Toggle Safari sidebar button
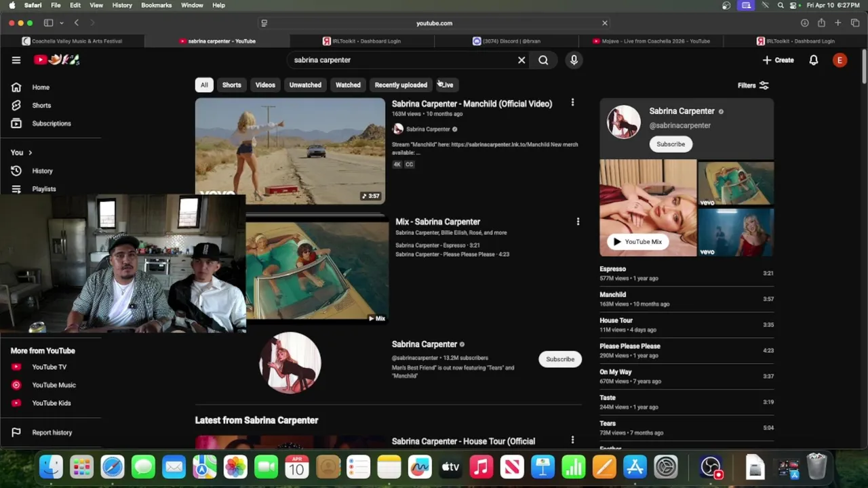This screenshot has width=868, height=488. [48, 23]
